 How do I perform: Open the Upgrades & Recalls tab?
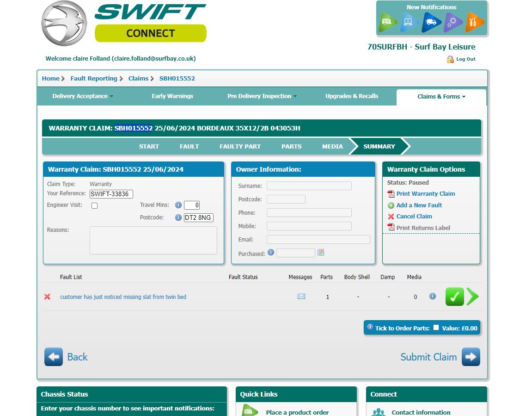pyautogui.click(x=352, y=96)
